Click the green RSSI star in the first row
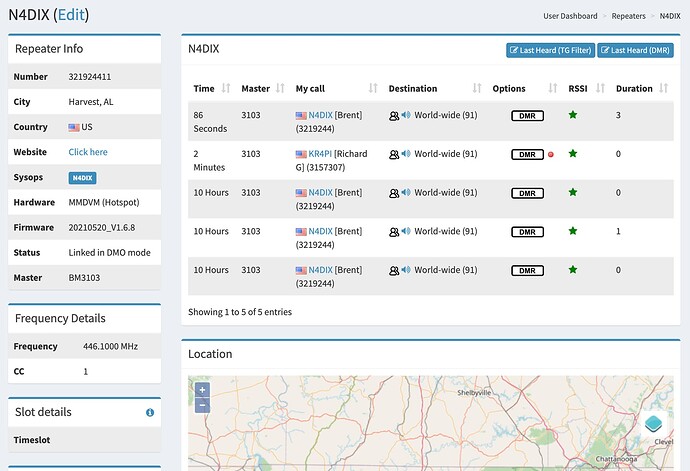The width and height of the screenshot is (690, 471). click(573, 116)
